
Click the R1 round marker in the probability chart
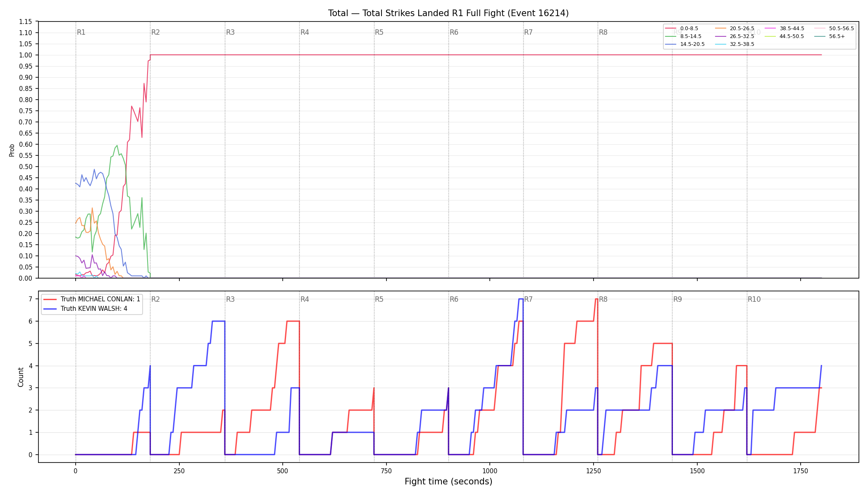point(81,32)
